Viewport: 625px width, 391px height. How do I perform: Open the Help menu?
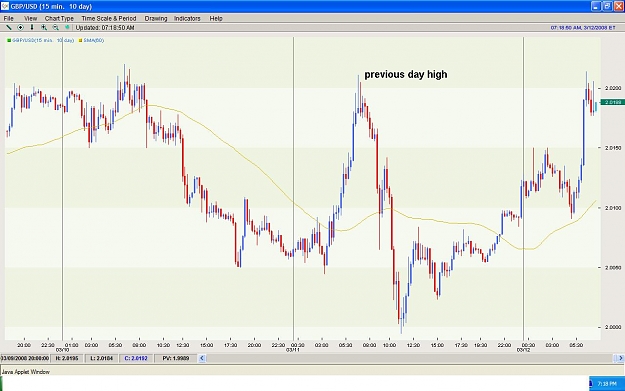coord(216,18)
